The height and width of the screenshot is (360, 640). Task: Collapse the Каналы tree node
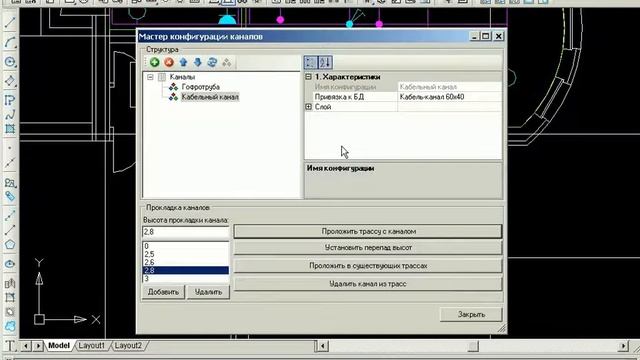150,77
